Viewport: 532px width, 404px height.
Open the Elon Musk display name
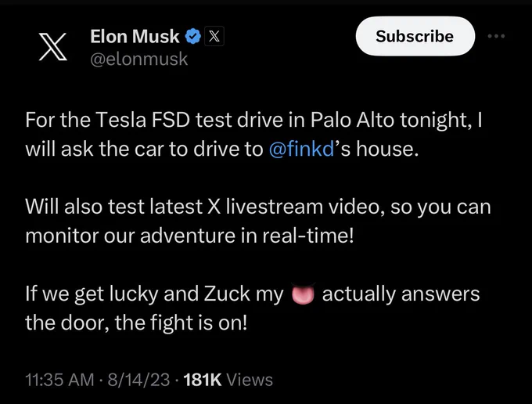pos(135,36)
